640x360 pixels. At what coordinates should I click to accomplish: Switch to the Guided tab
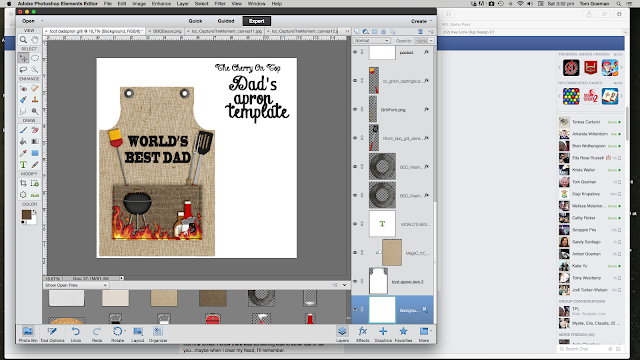[x=226, y=21]
